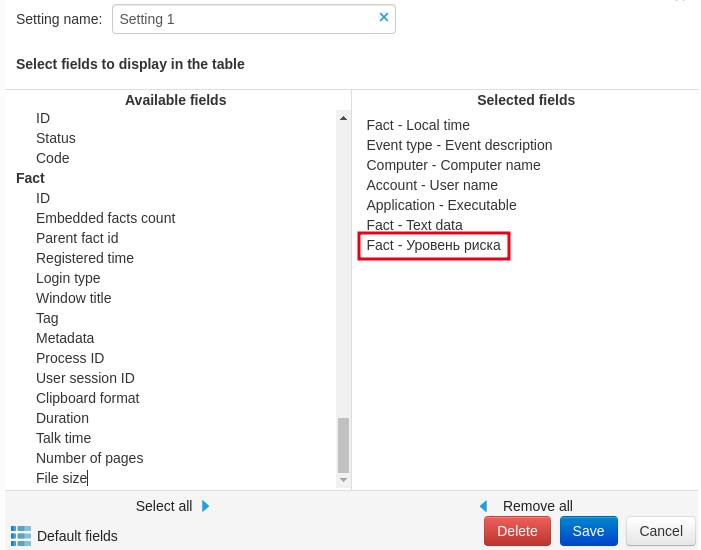Click the Setting name input field
Screen dimensions: 701x550
pyautogui.click(x=243, y=19)
